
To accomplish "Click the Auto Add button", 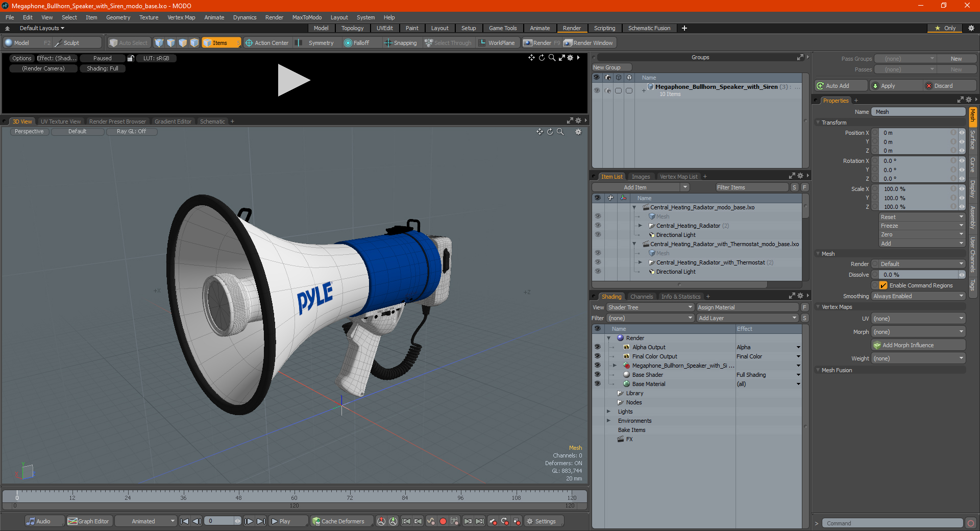I will pos(841,86).
